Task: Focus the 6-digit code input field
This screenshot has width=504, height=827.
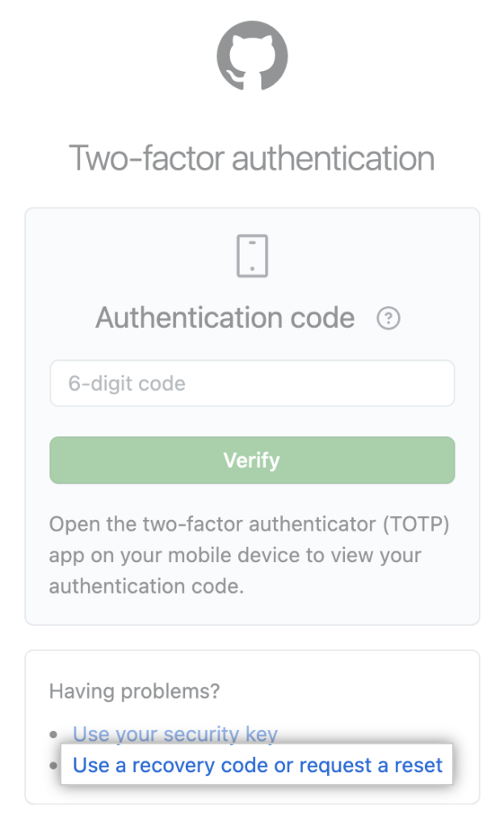Action: pos(252,383)
